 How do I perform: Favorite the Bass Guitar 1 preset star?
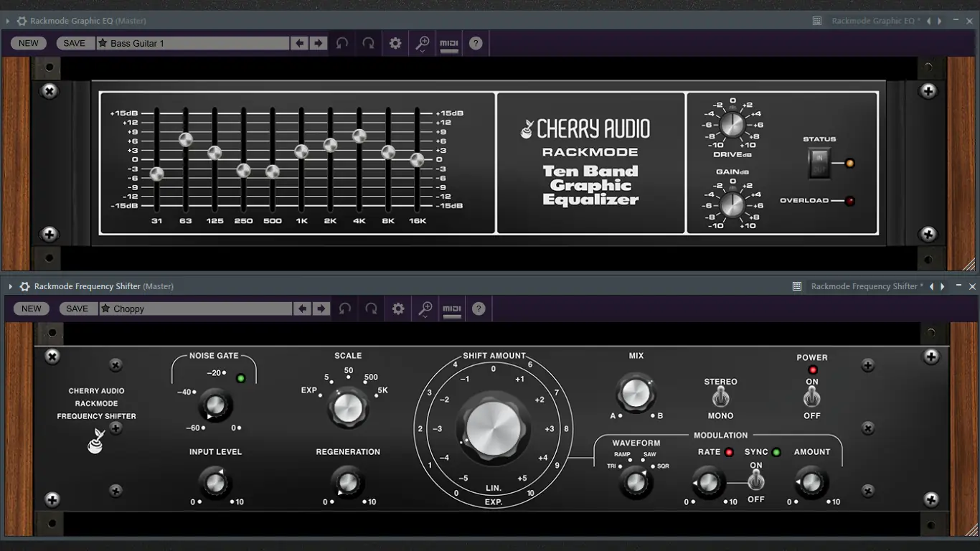[x=103, y=43]
